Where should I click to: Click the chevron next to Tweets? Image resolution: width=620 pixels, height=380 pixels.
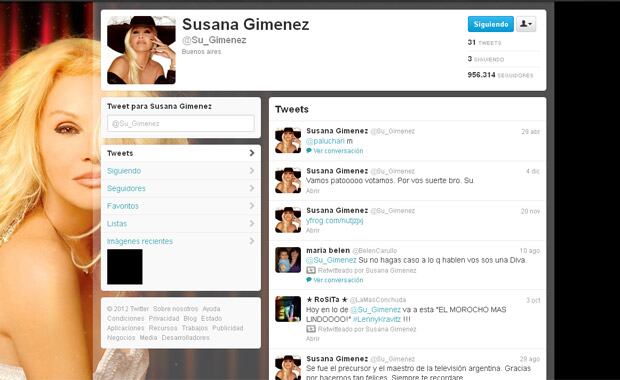tap(252, 153)
